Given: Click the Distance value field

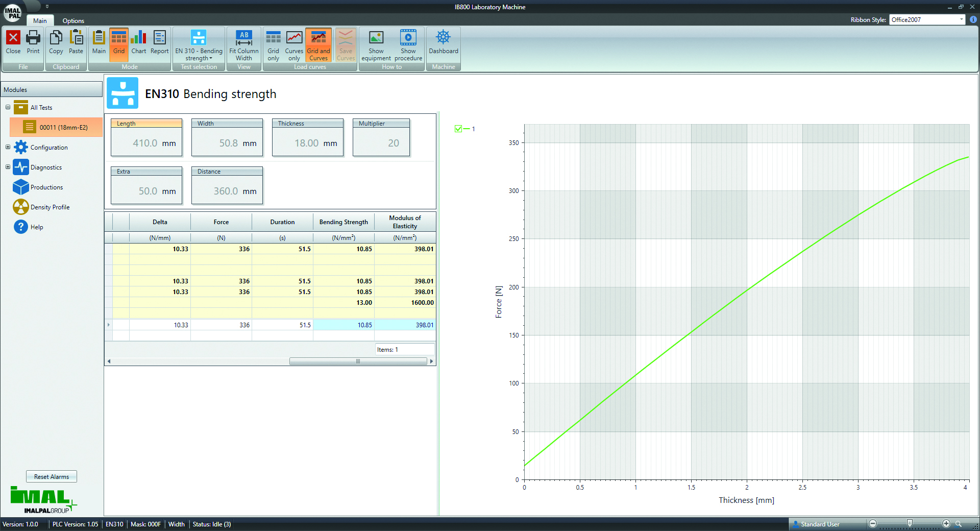Looking at the screenshot, I should (227, 190).
